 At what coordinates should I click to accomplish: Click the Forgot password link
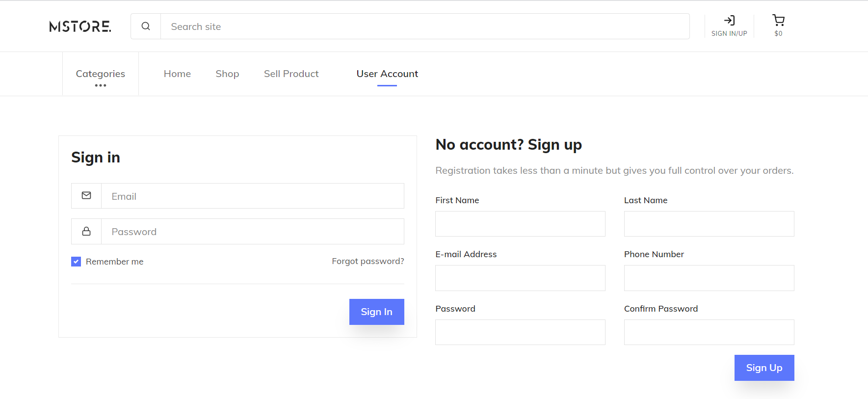point(368,261)
